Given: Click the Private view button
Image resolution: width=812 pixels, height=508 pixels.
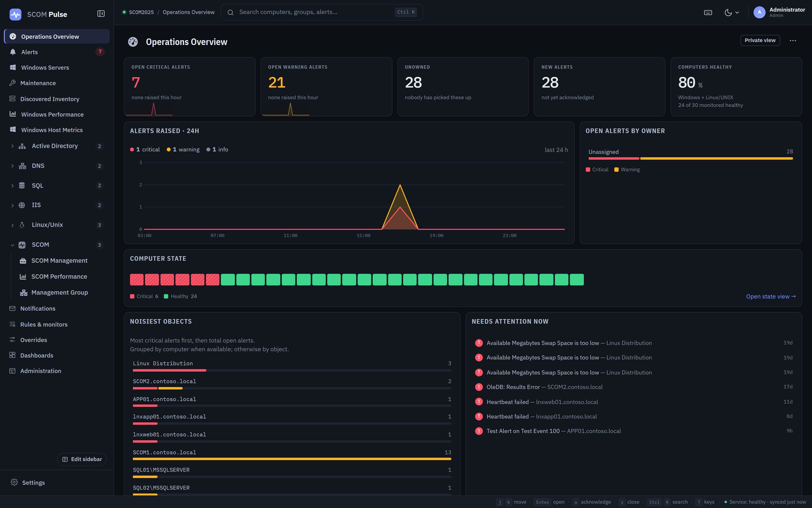Looking at the screenshot, I should click(760, 40).
